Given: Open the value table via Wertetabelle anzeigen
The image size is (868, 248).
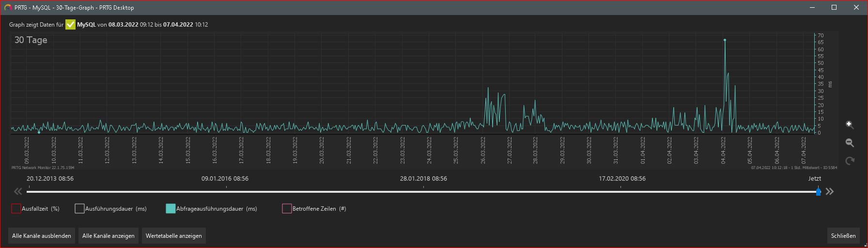Looking at the screenshot, I should click(x=174, y=236).
